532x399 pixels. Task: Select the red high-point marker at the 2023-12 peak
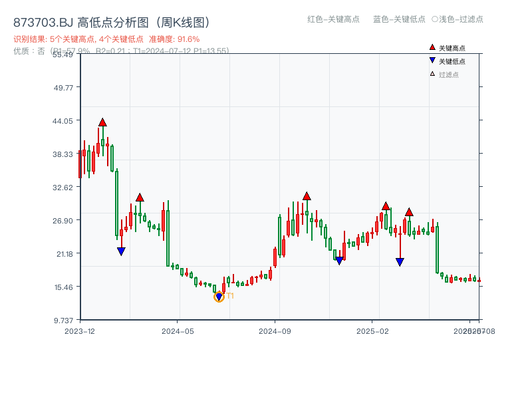coord(102,122)
